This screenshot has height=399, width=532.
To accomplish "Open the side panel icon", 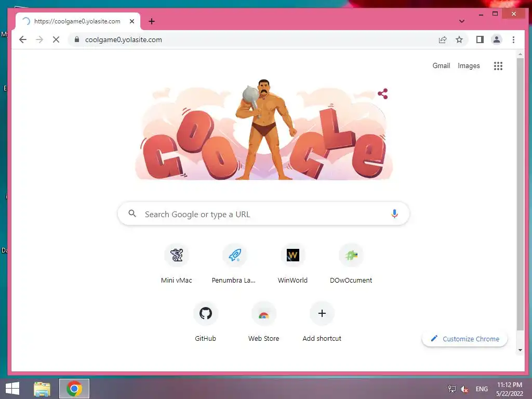I will coord(480,39).
